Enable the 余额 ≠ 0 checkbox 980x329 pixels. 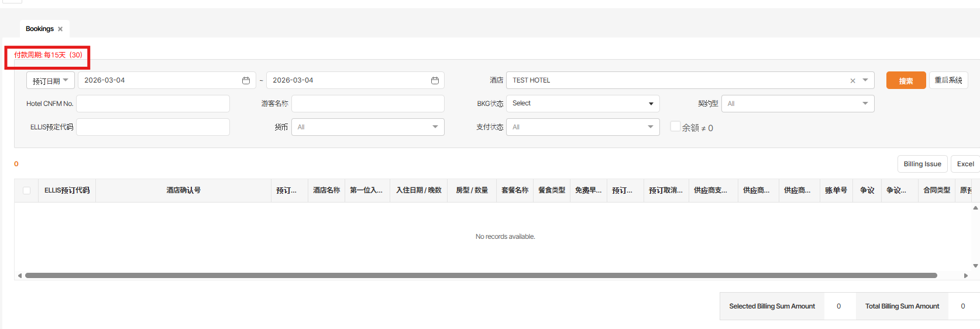(x=675, y=126)
